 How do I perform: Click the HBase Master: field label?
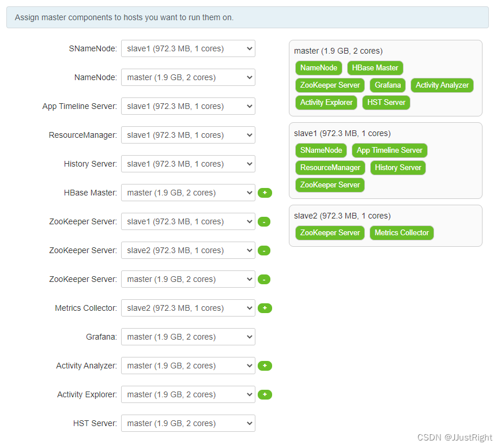pos(91,193)
